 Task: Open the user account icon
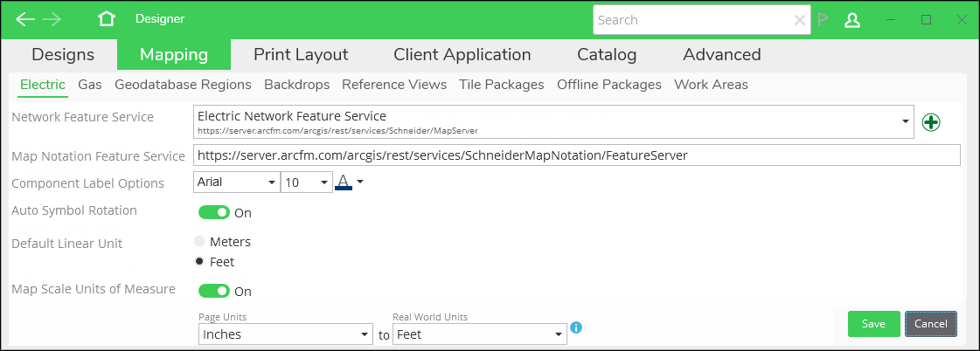click(851, 20)
